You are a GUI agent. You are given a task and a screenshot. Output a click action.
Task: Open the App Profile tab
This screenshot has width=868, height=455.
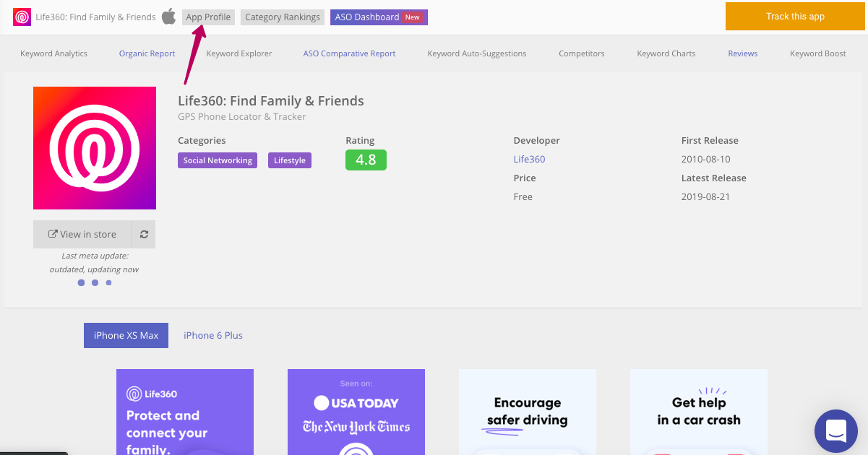click(x=208, y=17)
